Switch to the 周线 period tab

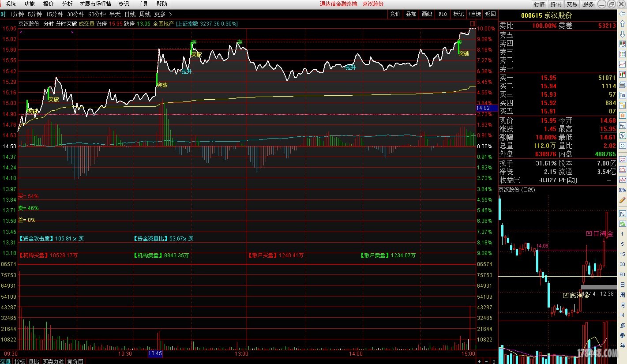pyautogui.click(x=145, y=14)
